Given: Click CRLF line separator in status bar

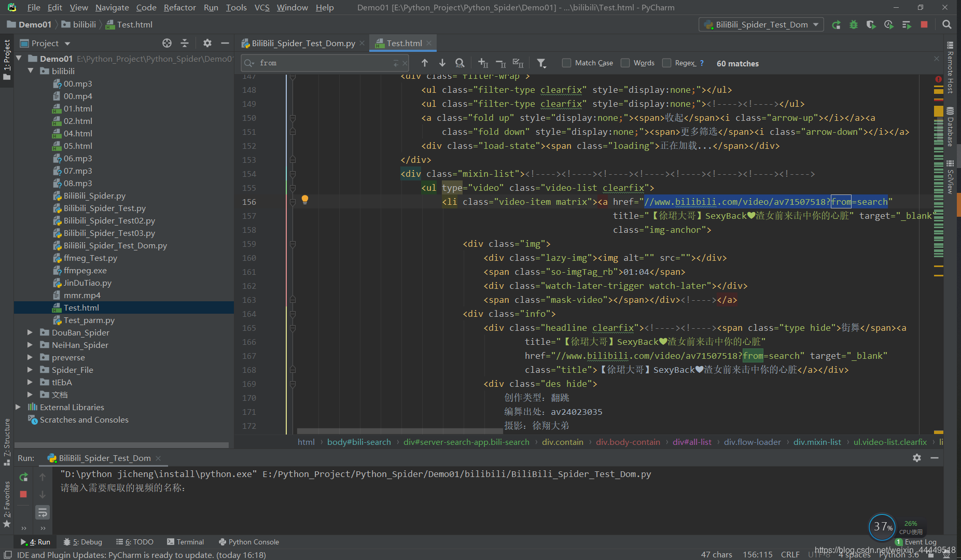Looking at the screenshot, I should [790, 554].
